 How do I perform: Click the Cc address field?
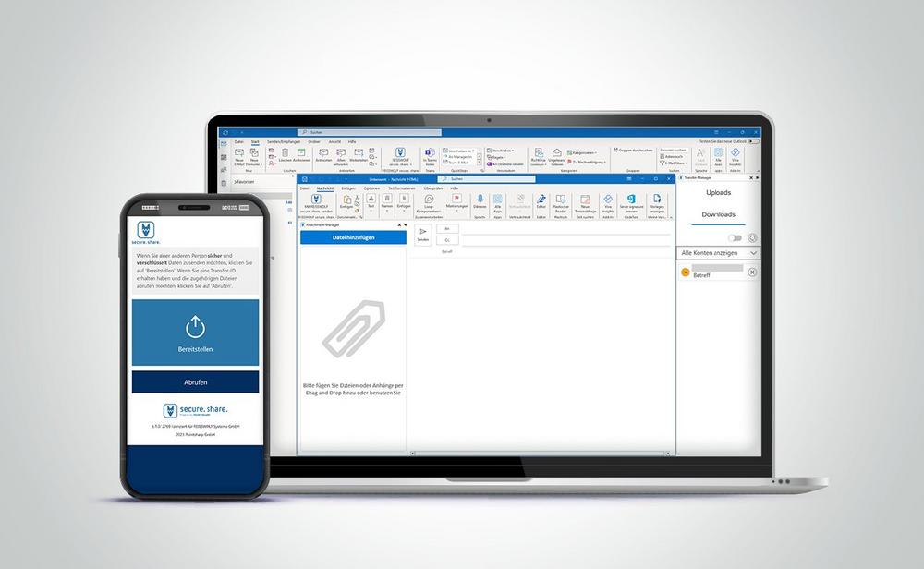tap(565, 240)
